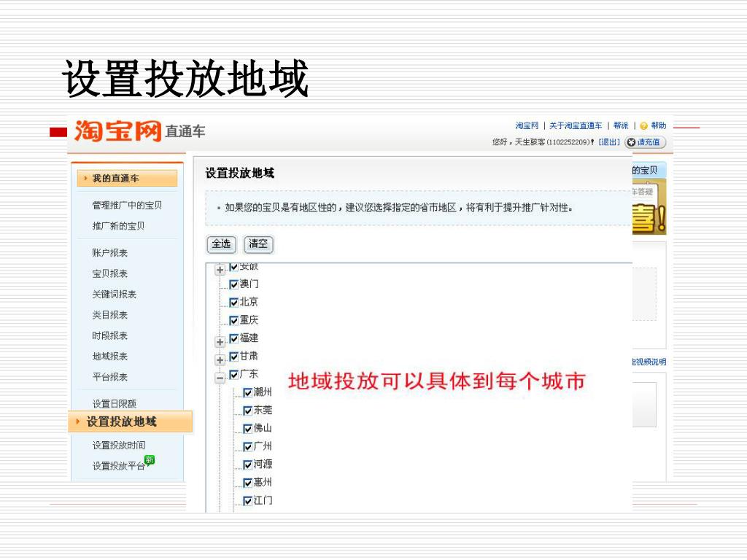Click the yellow help question-mark icon
Screen dimensions: 747x560
643,125
